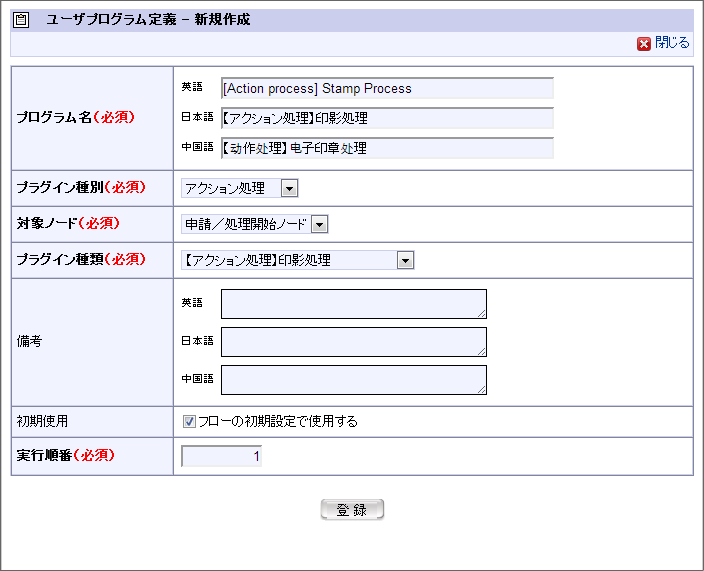
Task: Click the 対象ノード dropdown arrow button
Action: point(320,224)
